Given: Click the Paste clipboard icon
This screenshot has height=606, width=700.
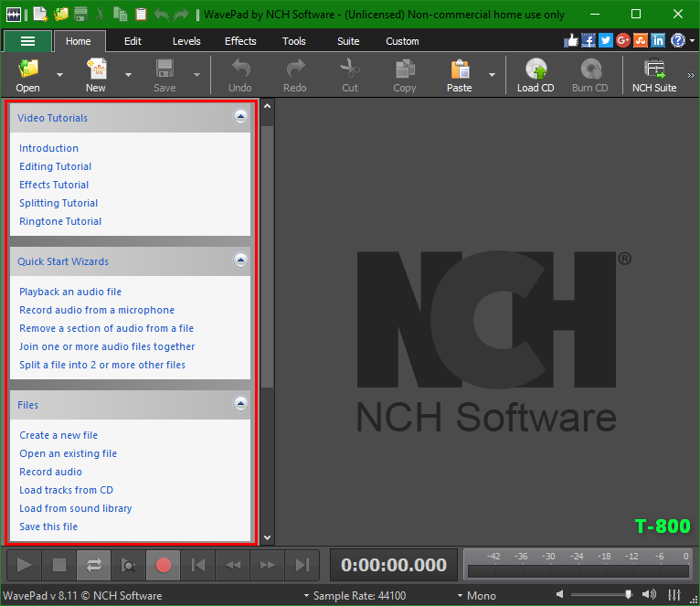Looking at the screenshot, I should click(460, 69).
